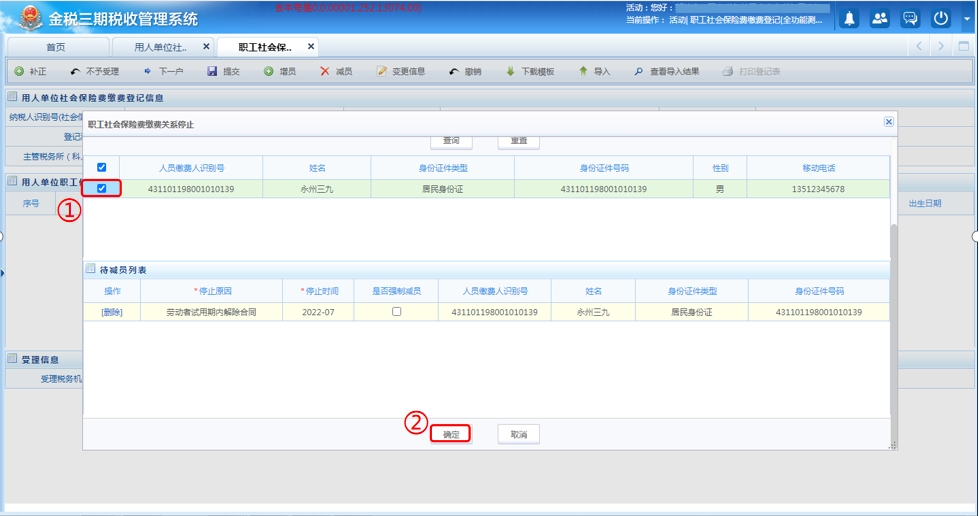
Task: Toggle the select-all checkbox in table header
Action: (101, 167)
